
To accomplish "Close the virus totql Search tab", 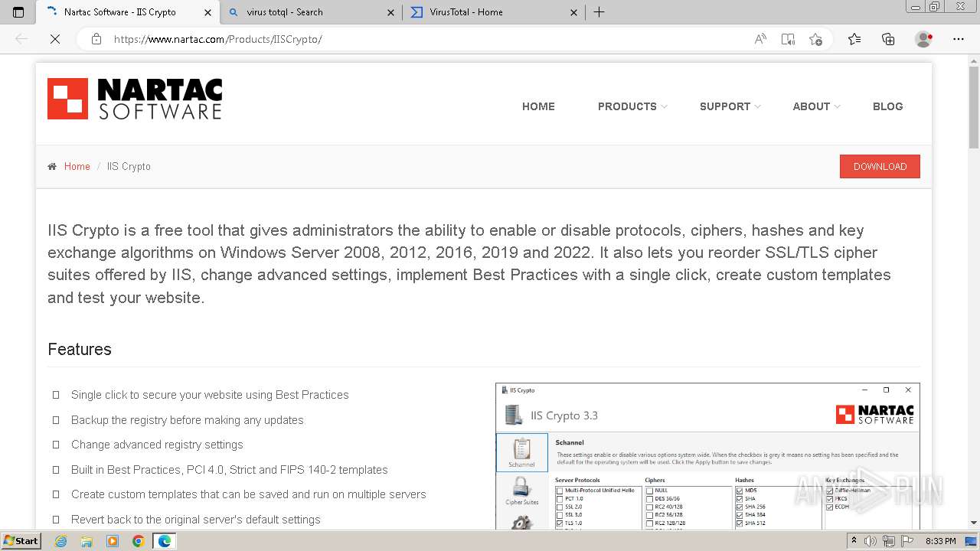I will pyautogui.click(x=390, y=12).
